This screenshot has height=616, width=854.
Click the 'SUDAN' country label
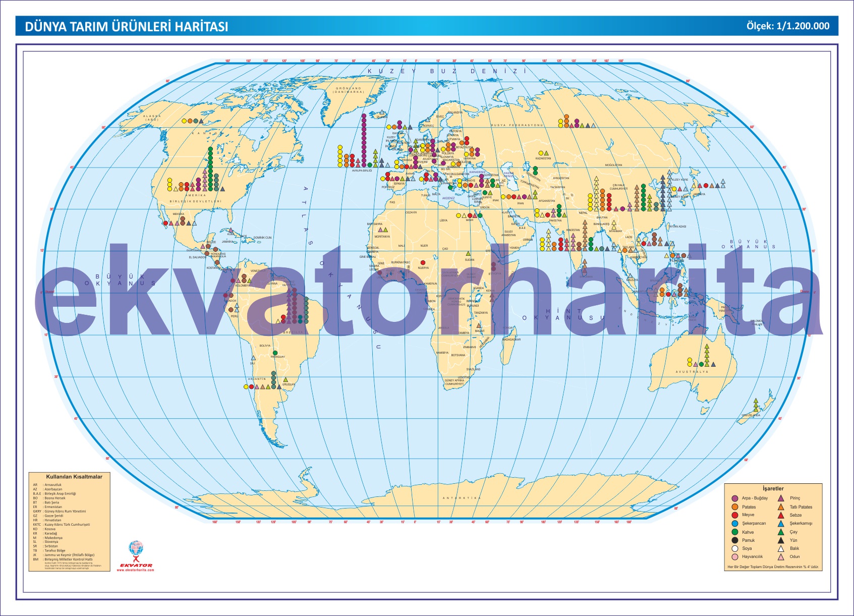click(x=470, y=260)
